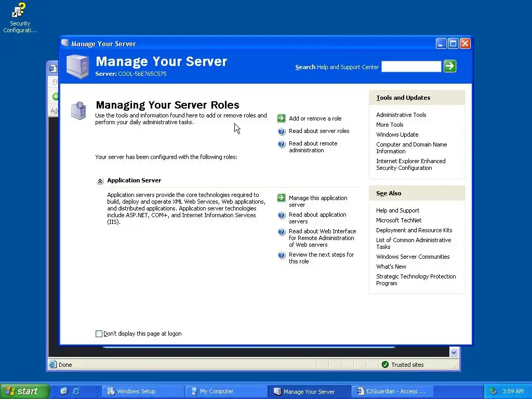Image resolution: width=532 pixels, height=399 pixels.
Task: Open List of Common Administrative Tasks link
Action: coord(414,243)
